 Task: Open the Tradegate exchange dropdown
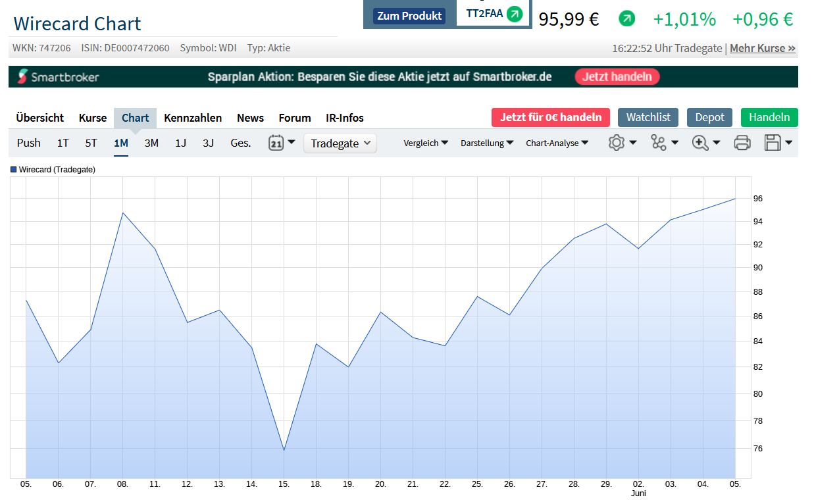pyautogui.click(x=340, y=142)
